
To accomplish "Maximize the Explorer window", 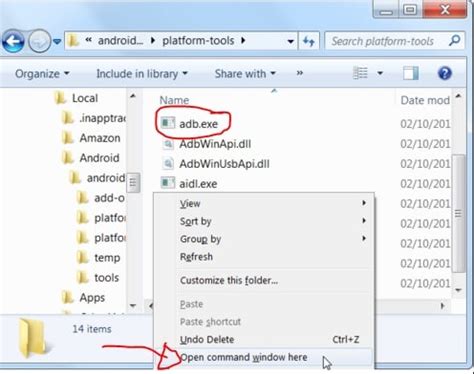I will click(x=410, y=9).
